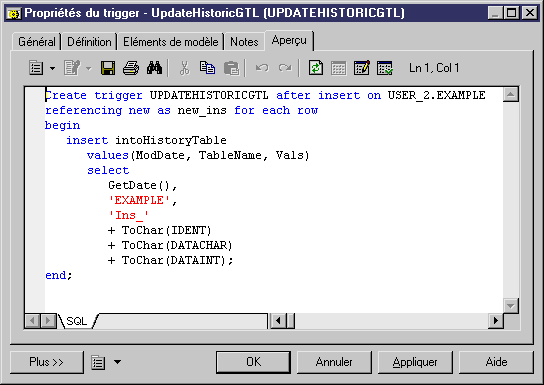Select the Notes tab
Image resolution: width=544 pixels, height=385 pixels.
point(244,42)
